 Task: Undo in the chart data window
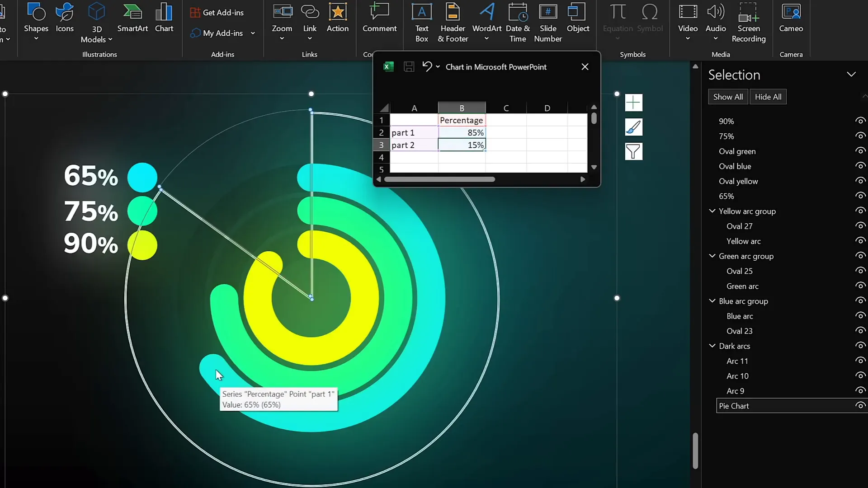click(x=427, y=66)
